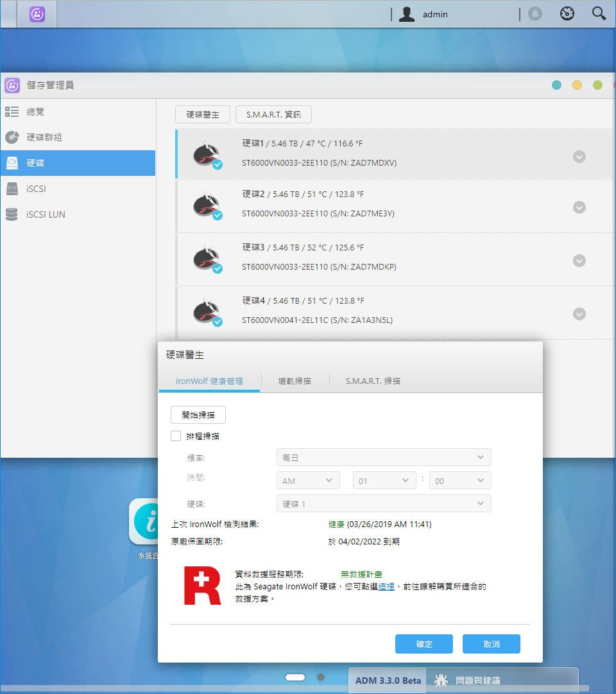
Task: Click model text with S/N ZAD7ME3Y
Action: click(x=318, y=213)
